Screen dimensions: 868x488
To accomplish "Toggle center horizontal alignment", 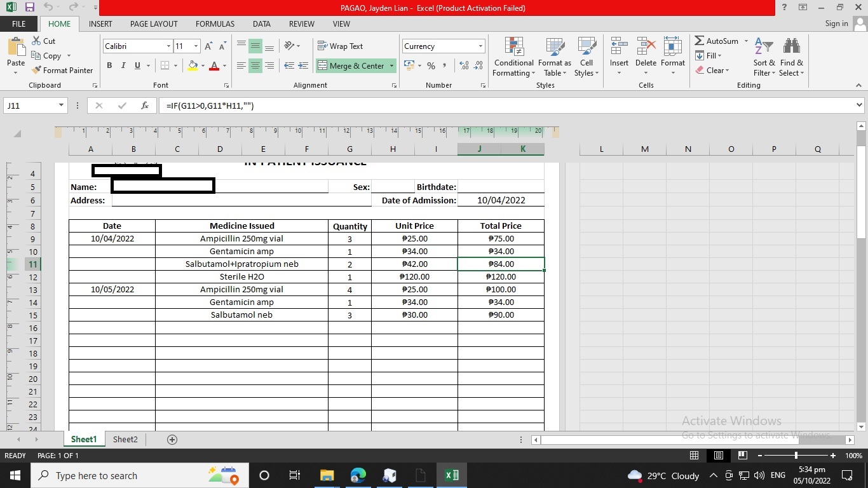I will (255, 65).
